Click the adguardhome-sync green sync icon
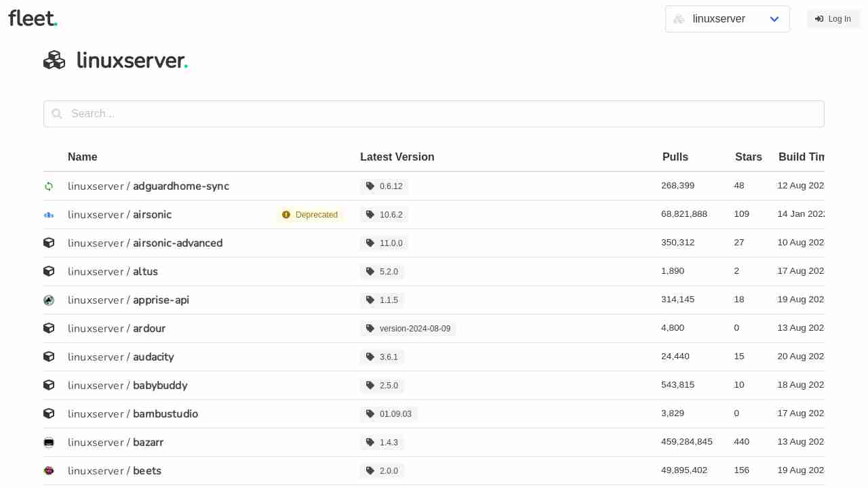 (x=49, y=186)
